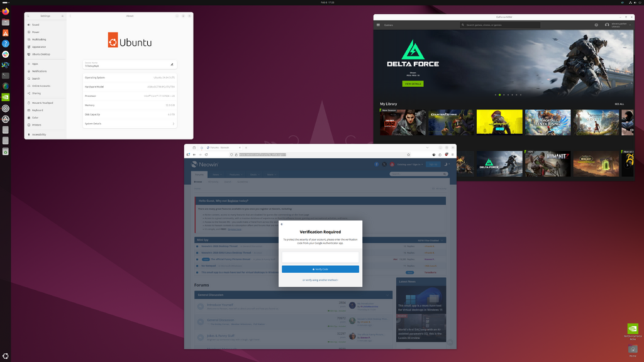Open Firefox list all tabs chevron

coord(427,148)
